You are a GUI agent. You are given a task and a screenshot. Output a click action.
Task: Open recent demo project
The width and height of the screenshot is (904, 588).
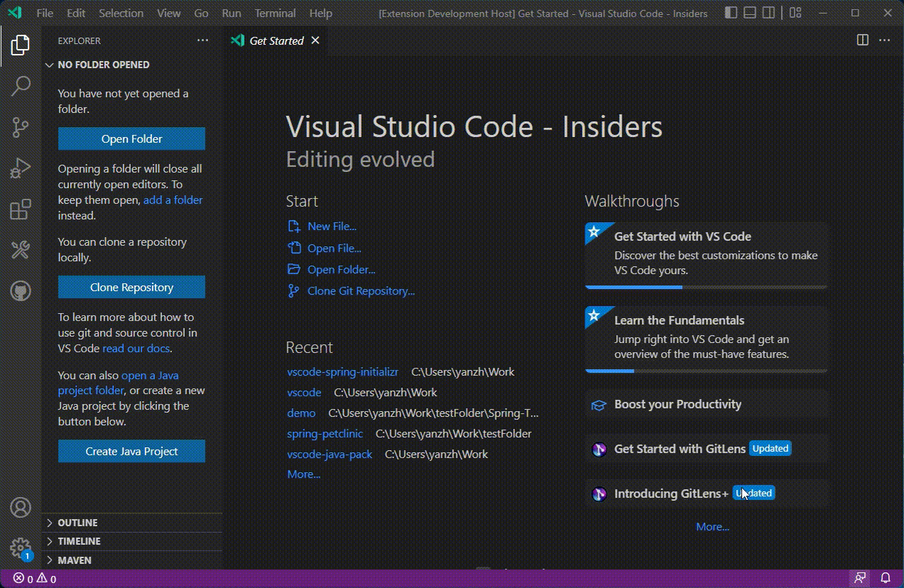301,413
